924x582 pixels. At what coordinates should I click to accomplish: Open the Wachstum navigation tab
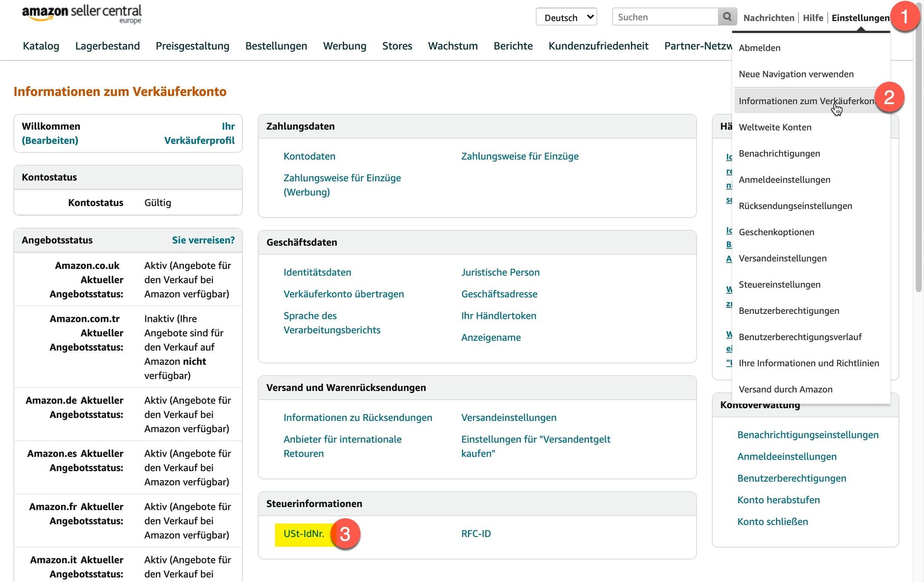(x=453, y=46)
